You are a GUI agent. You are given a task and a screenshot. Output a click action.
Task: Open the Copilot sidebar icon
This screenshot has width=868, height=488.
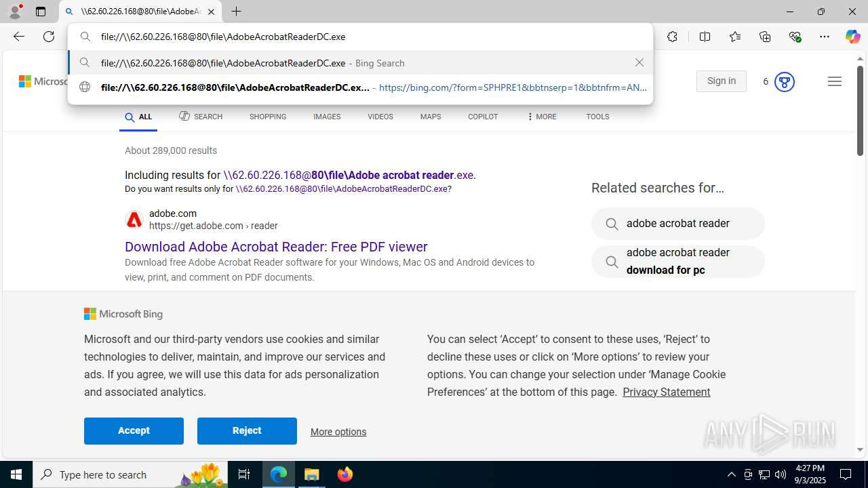coord(852,37)
